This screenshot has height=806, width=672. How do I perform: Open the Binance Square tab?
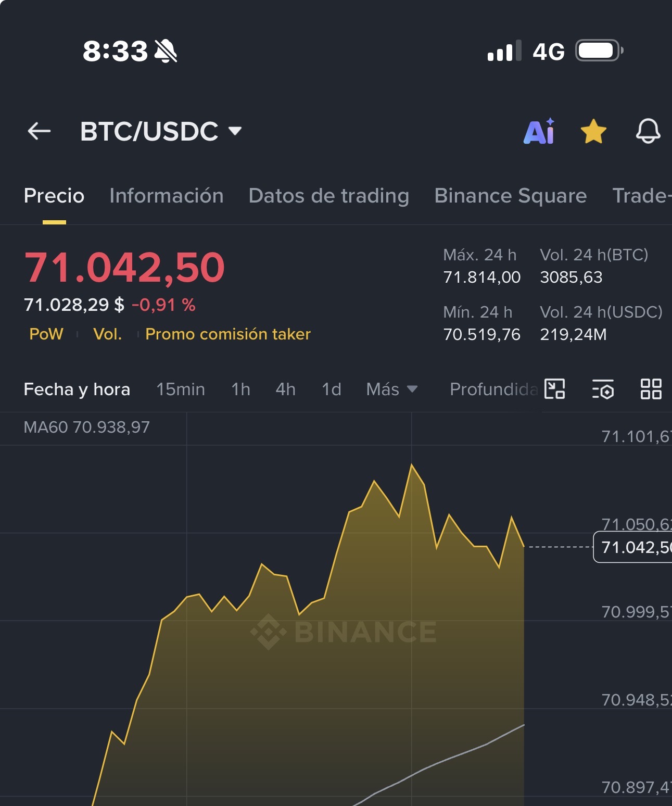point(511,196)
